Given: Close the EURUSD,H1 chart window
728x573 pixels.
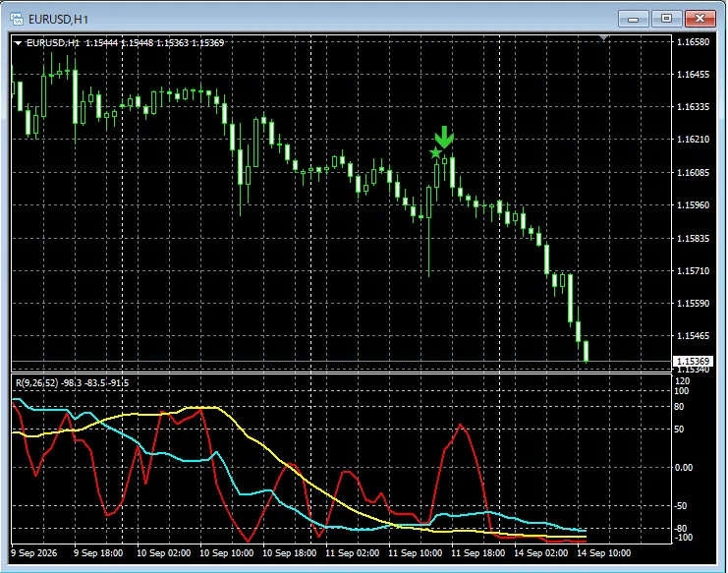Looking at the screenshot, I should point(700,19).
